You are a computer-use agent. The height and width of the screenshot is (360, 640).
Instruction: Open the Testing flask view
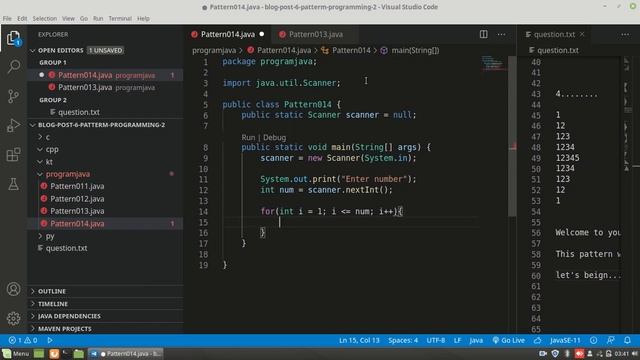click(13, 184)
